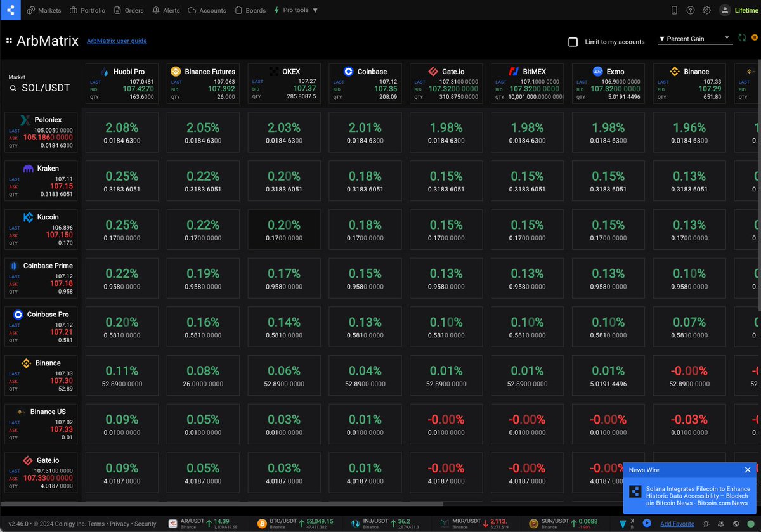Toggle the green status indicator circle

point(750,524)
